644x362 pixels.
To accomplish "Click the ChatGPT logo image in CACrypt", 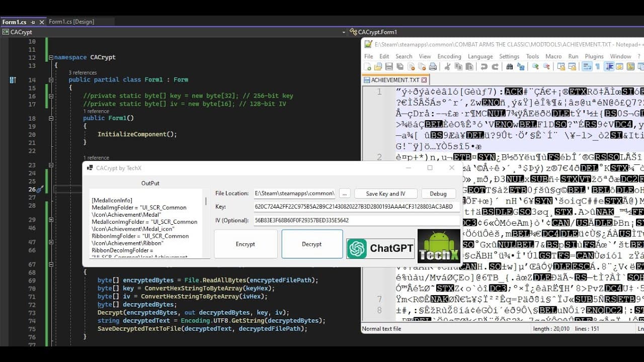I will tap(380, 248).
